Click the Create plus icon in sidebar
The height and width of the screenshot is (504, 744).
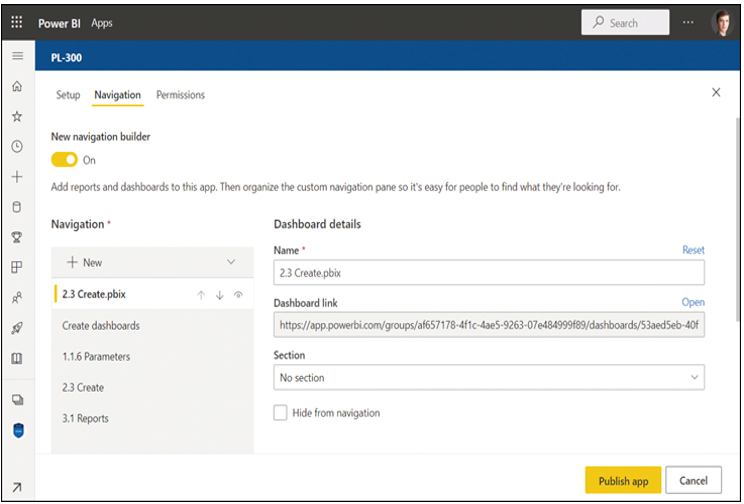point(17,177)
